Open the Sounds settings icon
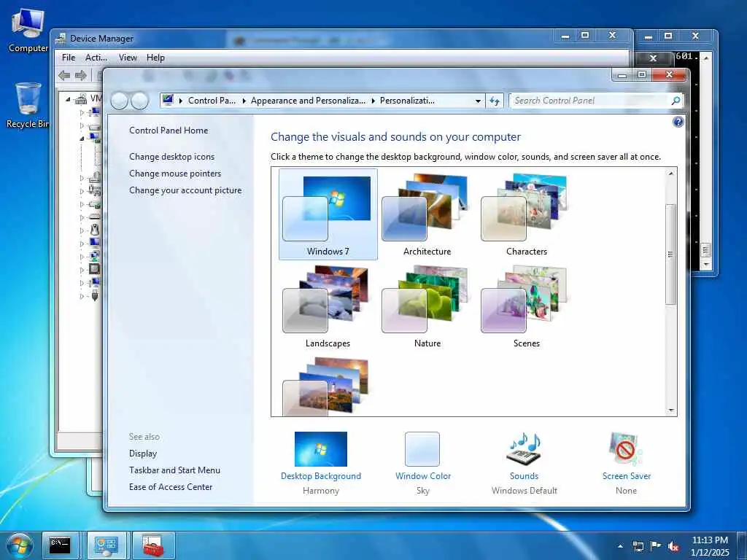747x560 pixels. click(x=524, y=448)
